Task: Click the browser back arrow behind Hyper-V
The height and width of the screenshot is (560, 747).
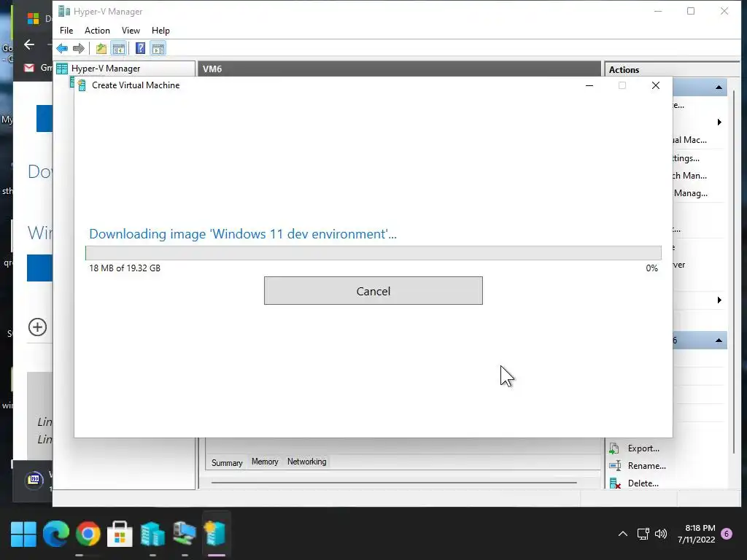Action: (29, 44)
